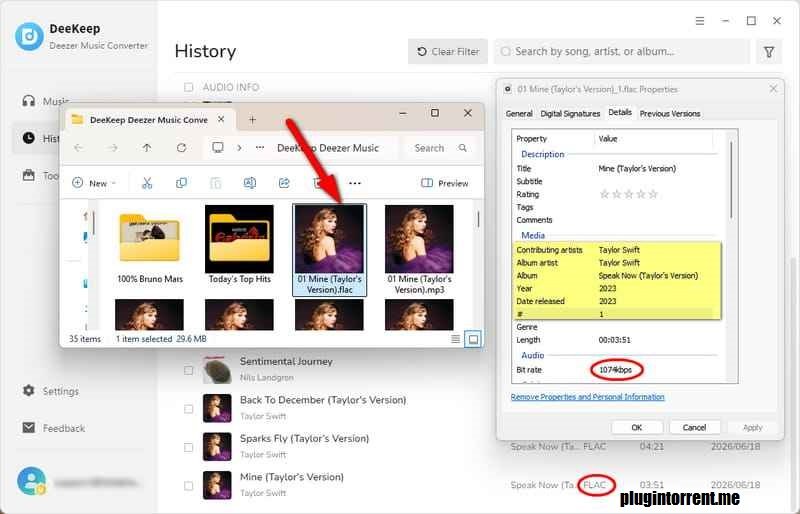Click the 1074kbps bit rate value

pyautogui.click(x=615, y=370)
